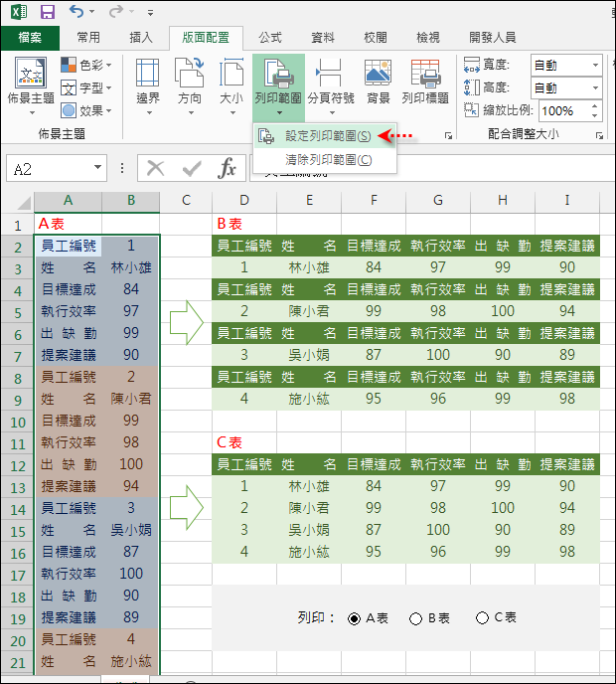This screenshot has width=616, height=684.
Task: Open the 配合調整大小 dialog launcher
Action: [599, 135]
